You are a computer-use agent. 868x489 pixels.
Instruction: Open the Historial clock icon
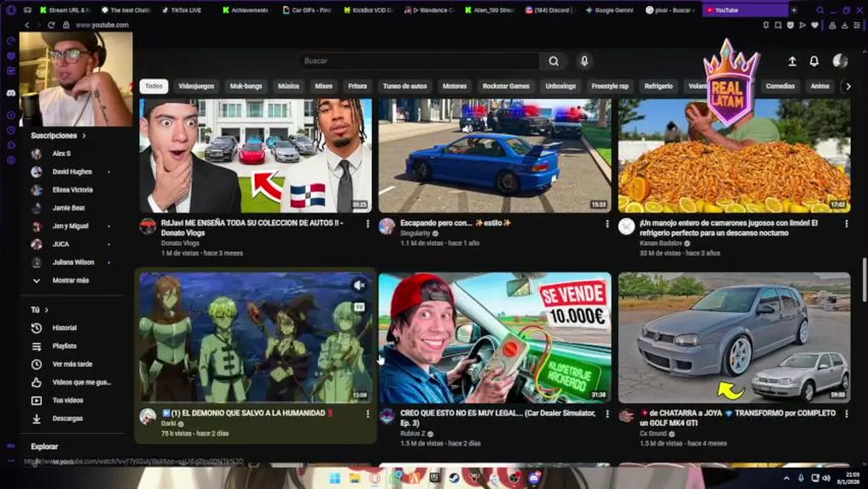pyautogui.click(x=37, y=328)
